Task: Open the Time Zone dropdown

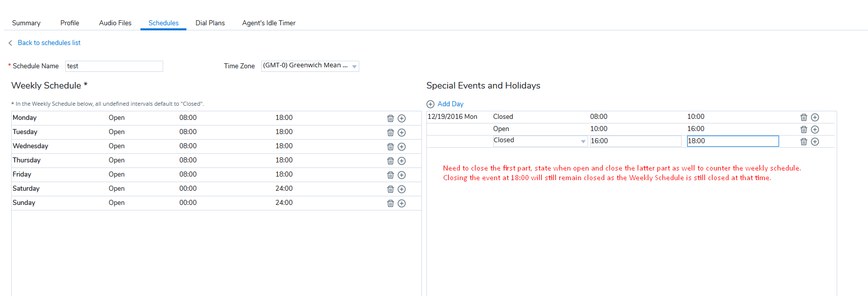Action: [355, 66]
